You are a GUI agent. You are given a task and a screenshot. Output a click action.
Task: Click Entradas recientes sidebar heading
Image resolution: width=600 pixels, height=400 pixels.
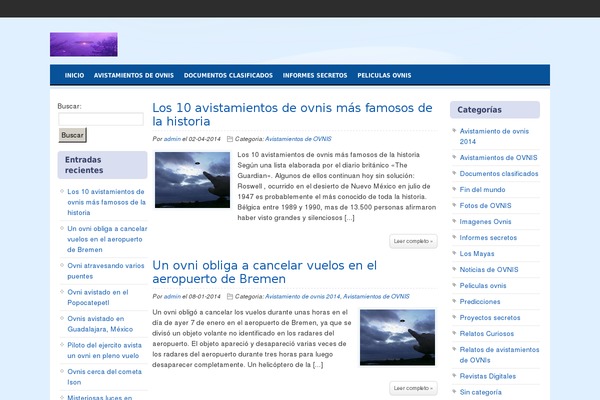[x=102, y=165]
